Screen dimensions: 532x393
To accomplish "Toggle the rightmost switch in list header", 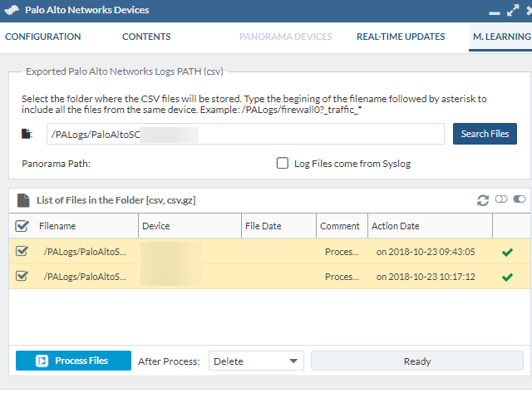I will (x=520, y=200).
